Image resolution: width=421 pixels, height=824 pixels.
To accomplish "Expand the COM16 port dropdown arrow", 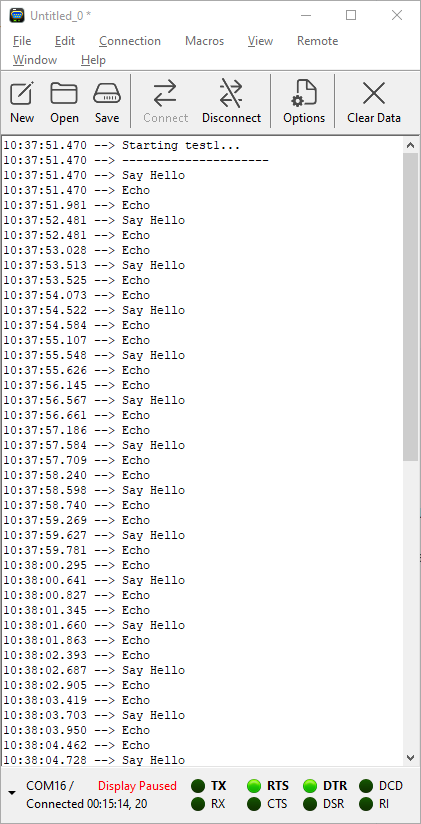I will (x=12, y=793).
